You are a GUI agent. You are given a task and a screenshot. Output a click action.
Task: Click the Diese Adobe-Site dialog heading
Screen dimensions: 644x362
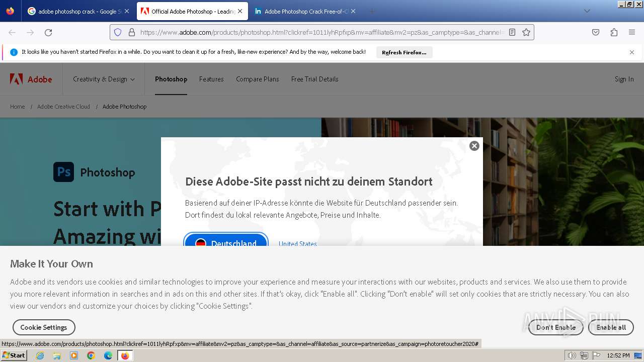(309, 182)
